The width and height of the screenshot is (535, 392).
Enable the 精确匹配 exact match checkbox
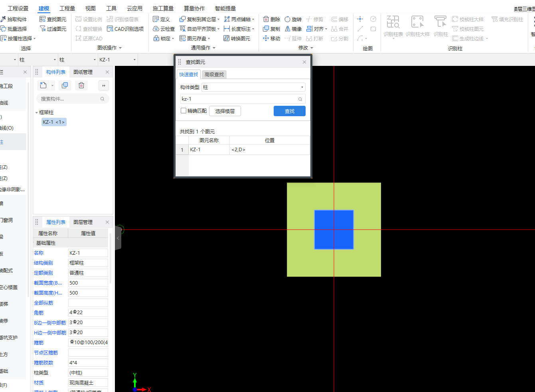click(x=184, y=111)
